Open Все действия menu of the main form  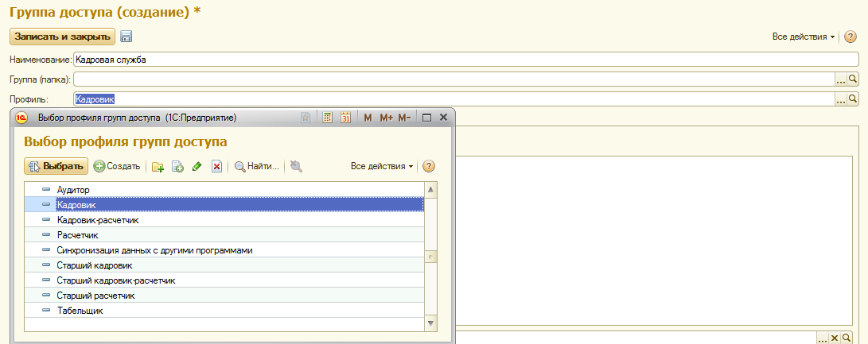804,37
